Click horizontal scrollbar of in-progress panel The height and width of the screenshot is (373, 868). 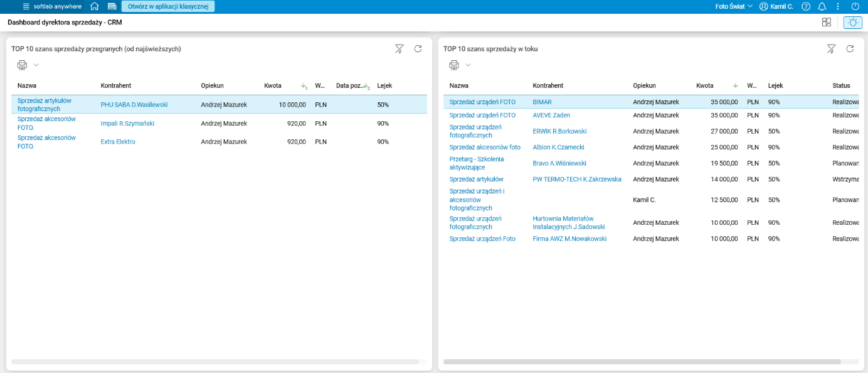[x=642, y=362]
